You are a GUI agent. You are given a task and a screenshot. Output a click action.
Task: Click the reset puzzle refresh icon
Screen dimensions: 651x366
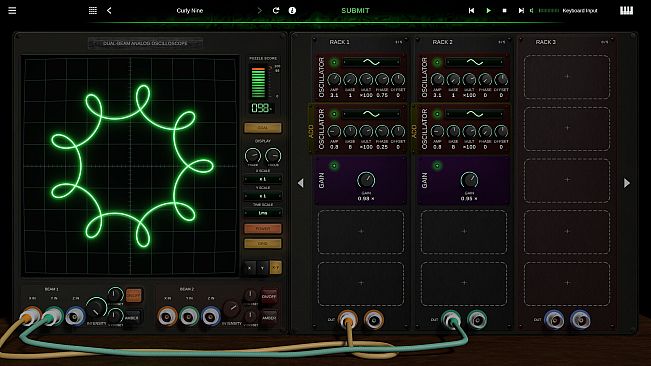coord(276,10)
